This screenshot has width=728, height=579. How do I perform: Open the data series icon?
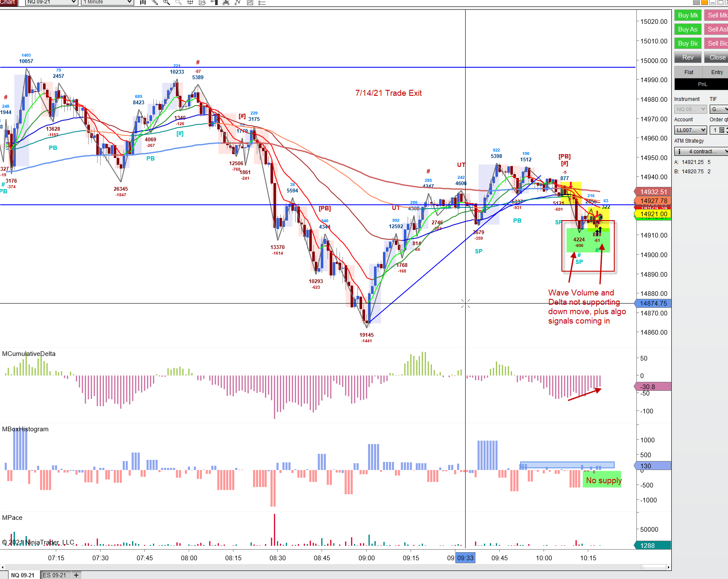pos(226,2)
